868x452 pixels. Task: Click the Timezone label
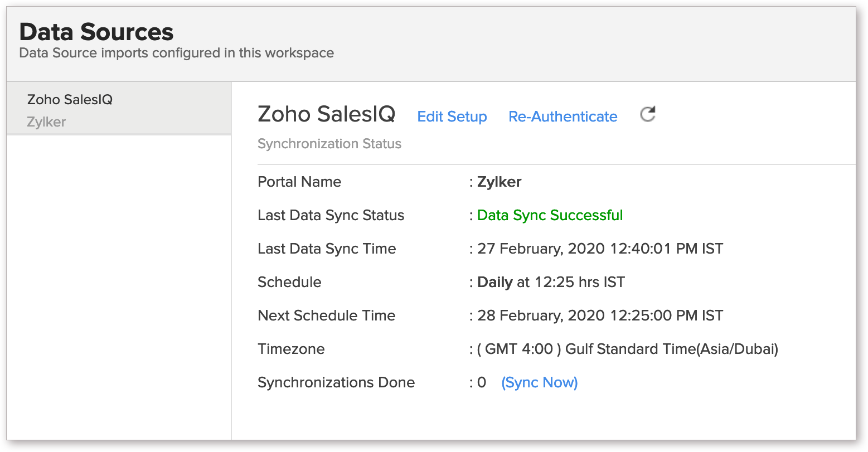[291, 349]
